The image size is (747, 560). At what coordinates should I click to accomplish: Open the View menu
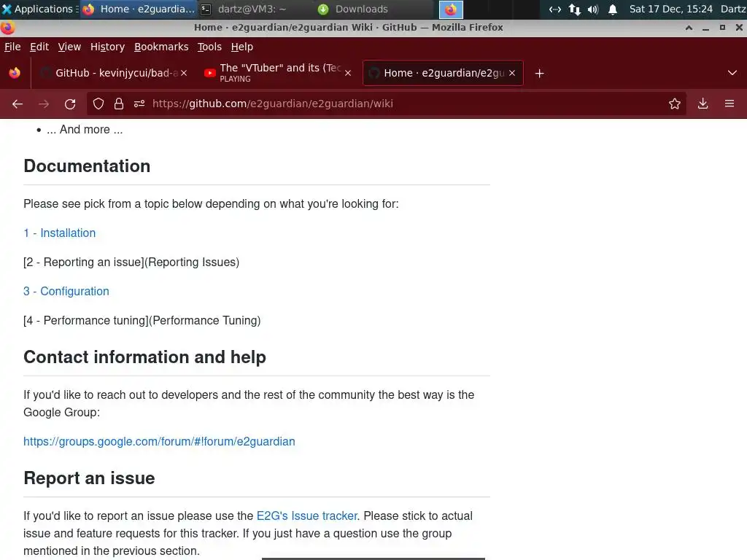click(69, 47)
